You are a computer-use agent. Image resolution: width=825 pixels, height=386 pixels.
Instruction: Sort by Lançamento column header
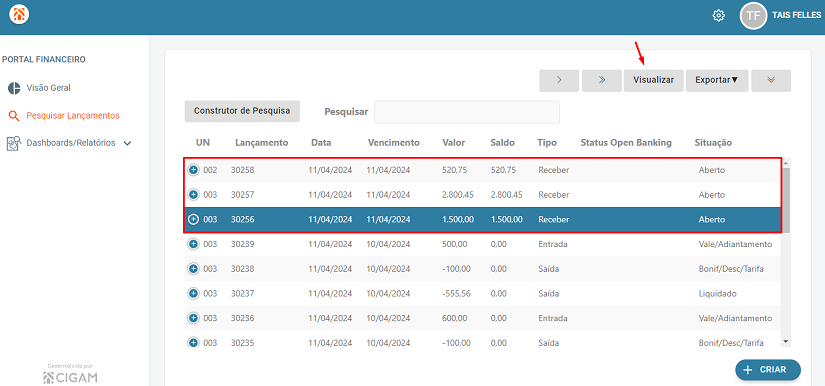(x=261, y=143)
